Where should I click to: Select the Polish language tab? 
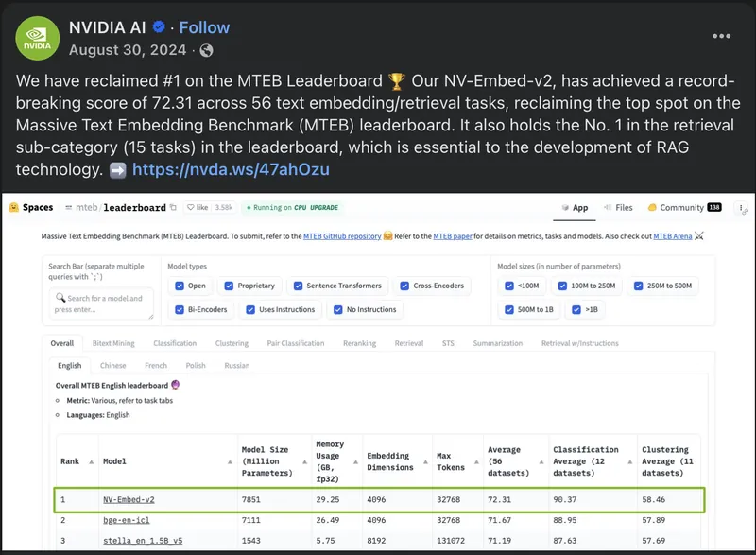click(x=196, y=366)
